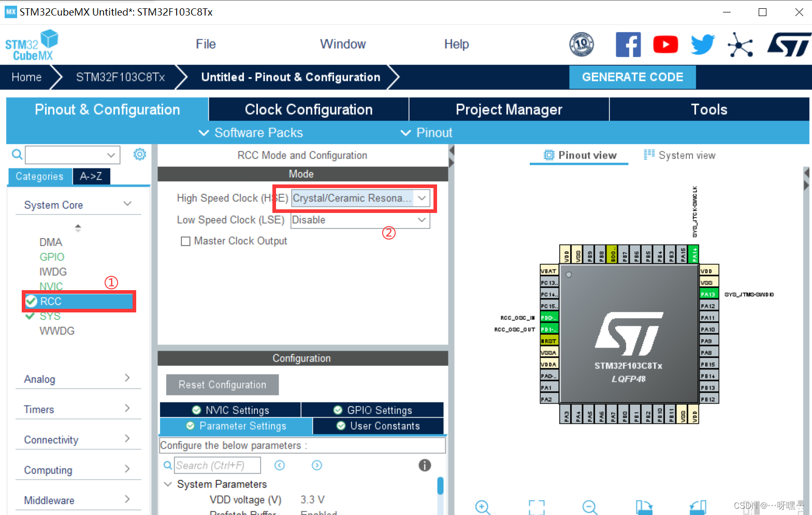Screen dimensions: 812x515
Task: Select the PD0 pin labeled RCC_OSC_IN
Action: point(549,318)
